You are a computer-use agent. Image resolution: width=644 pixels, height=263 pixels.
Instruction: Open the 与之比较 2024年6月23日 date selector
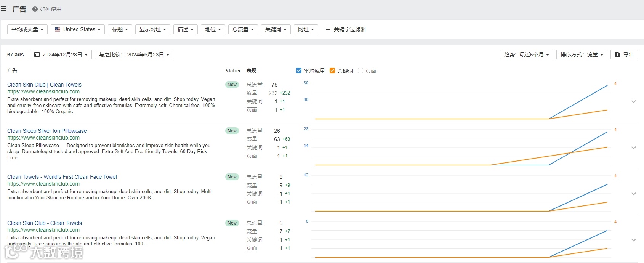(134, 55)
